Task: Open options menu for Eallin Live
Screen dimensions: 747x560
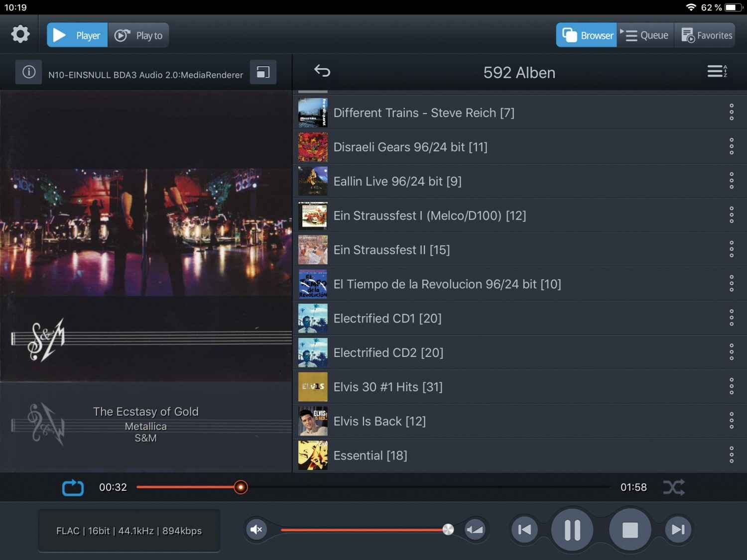Action: coord(731,181)
